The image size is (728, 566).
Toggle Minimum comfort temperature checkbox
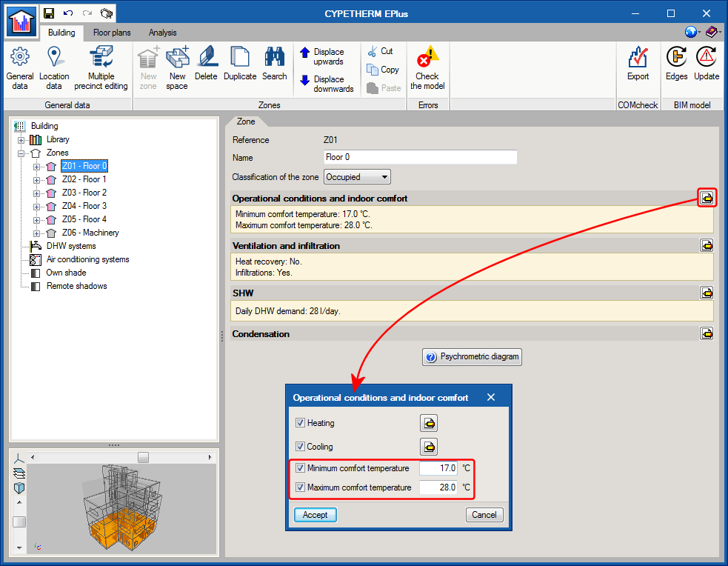click(x=300, y=468)
